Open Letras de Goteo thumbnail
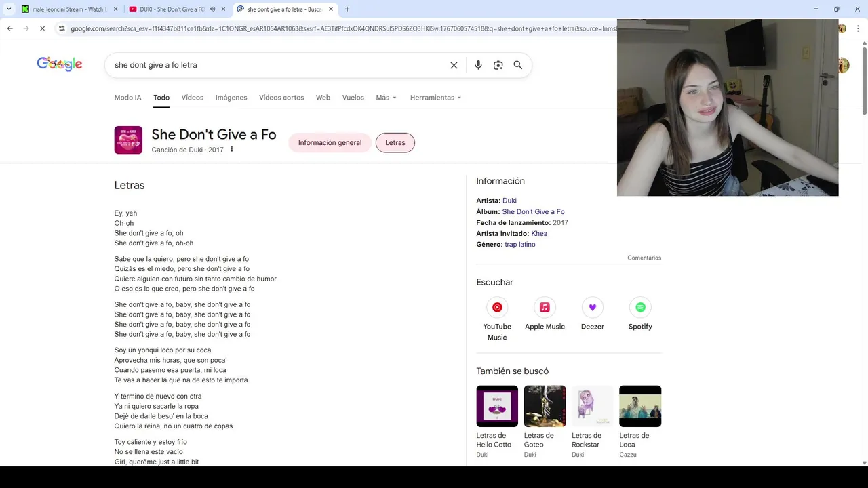Image resolution: width=868 pixels, height=488 pixels. pos(545,406)
